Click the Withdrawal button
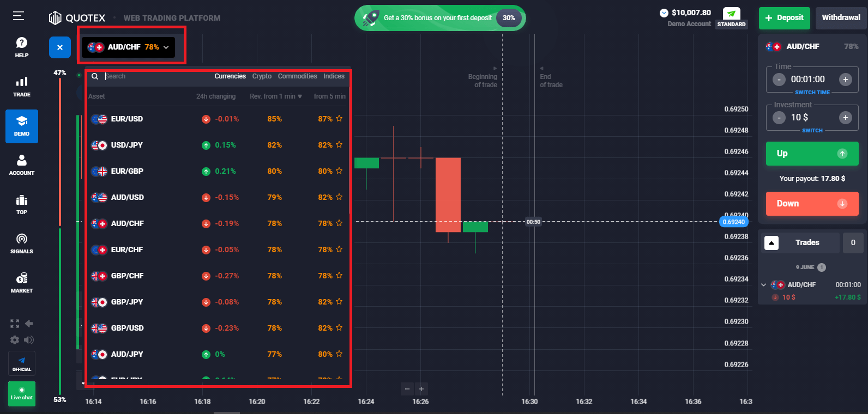 tap(841, 18)
